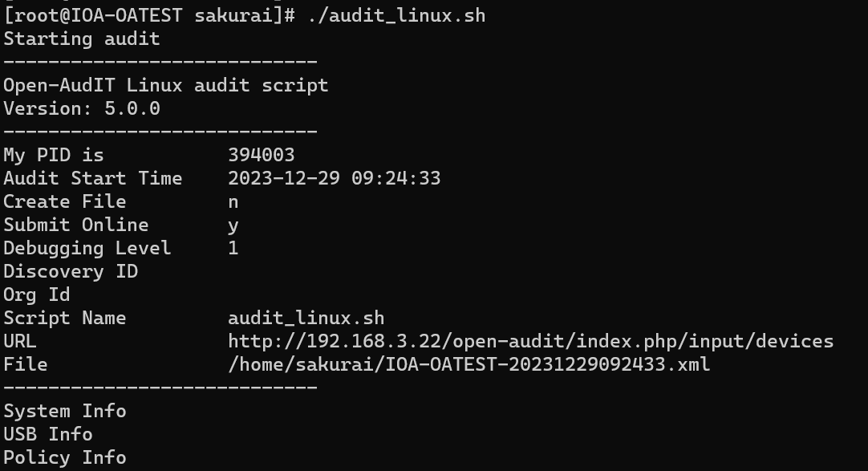Click the System Info line
Image resolution: width=868 pixels, height=471 pixels.
65,412
